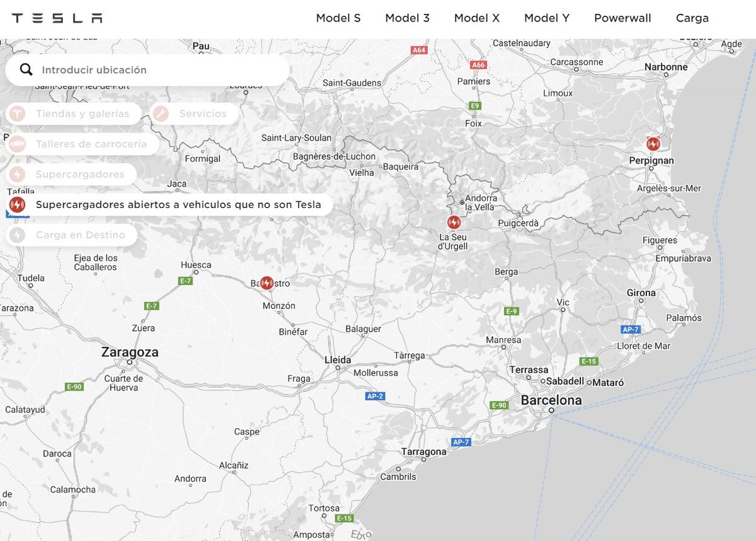The height and width of the screenshot is (541, 756).
Task: Click the Manresa label on the map
Action: [x=503, y=340]
